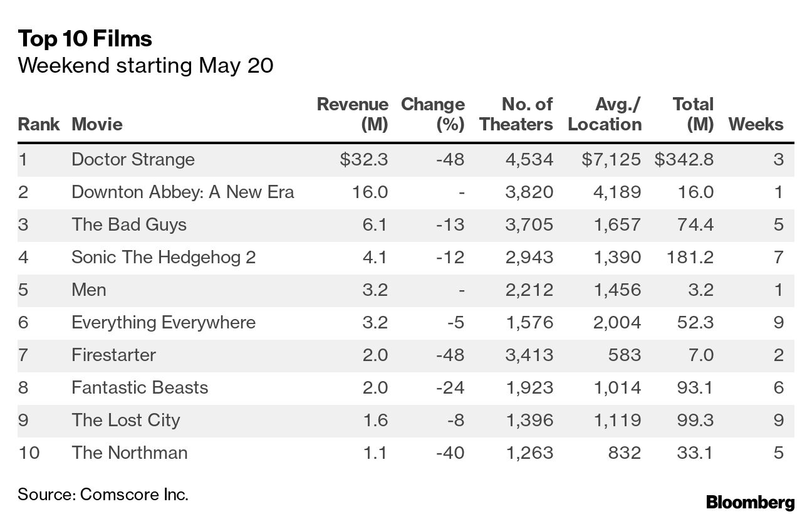Select the Fantastic Beasts row
Screen dimensions: 812x519
140,387
